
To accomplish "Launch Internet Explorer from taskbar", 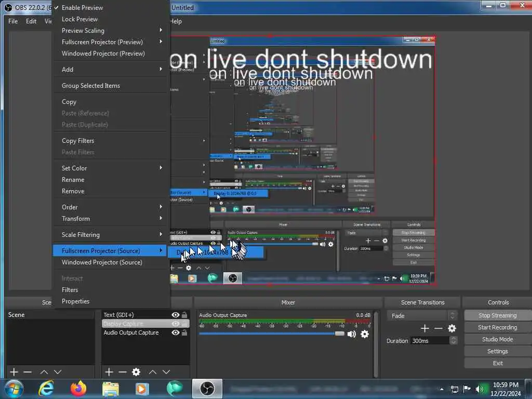I will (46, 389).
